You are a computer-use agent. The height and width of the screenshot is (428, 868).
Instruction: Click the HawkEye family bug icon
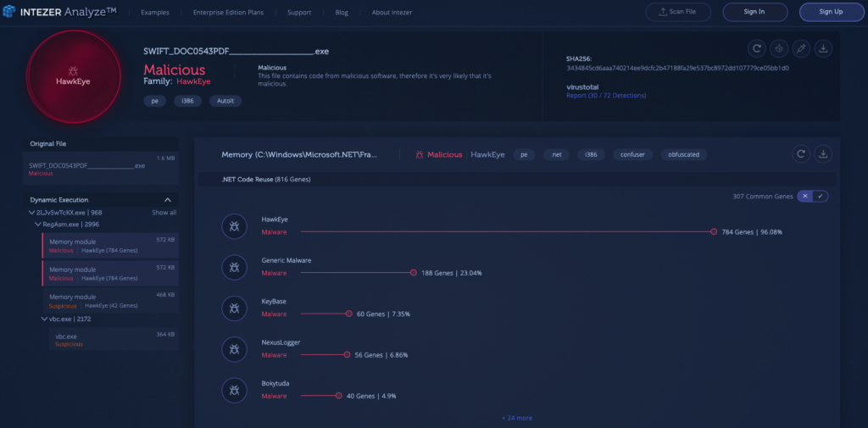pyautogui.click(x=234, y=226)
